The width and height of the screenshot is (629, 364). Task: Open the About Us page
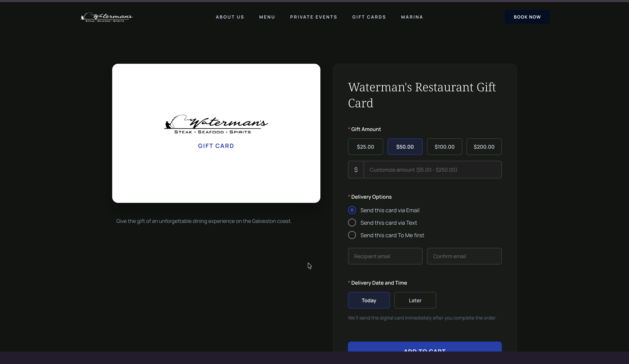(230, 17)
